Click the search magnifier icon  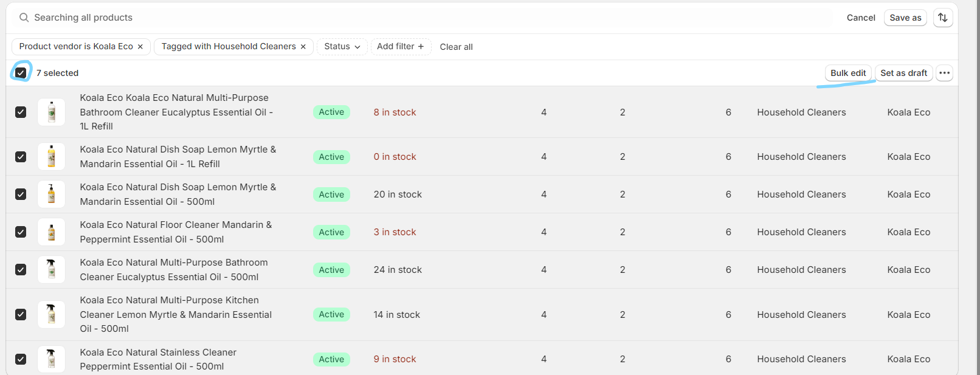tap(24, 18)
